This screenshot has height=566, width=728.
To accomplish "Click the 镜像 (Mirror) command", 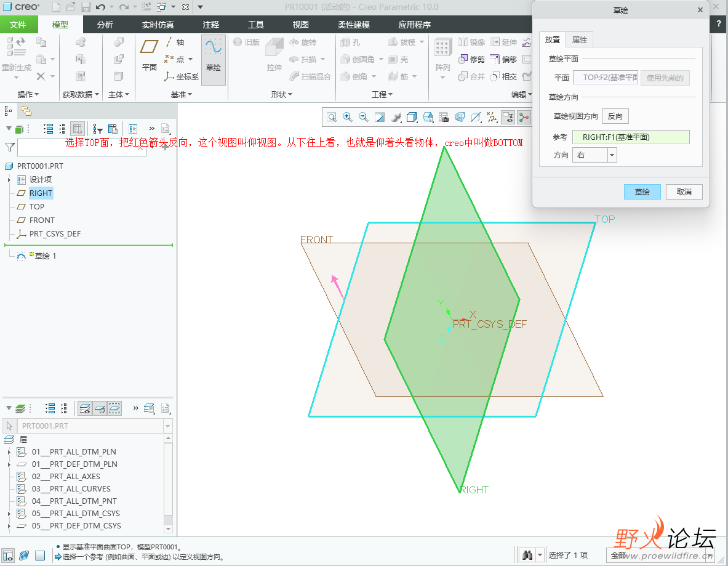I will [472, 42].
